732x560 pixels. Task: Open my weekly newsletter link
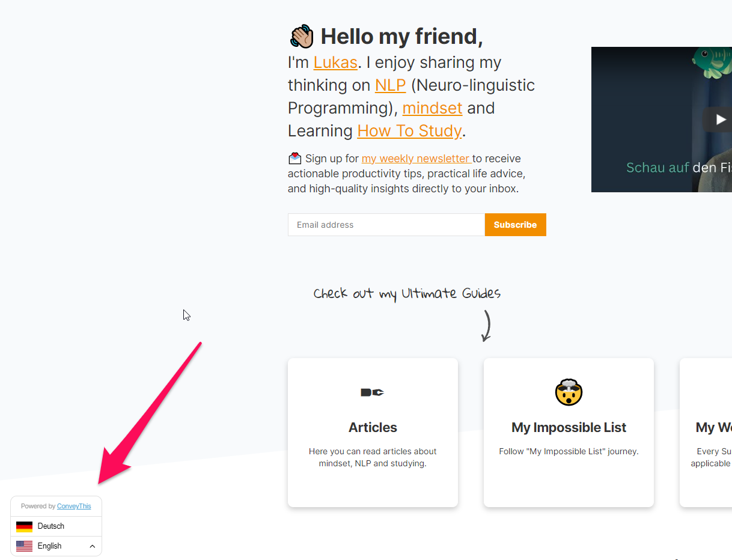[x=415, y=159]
